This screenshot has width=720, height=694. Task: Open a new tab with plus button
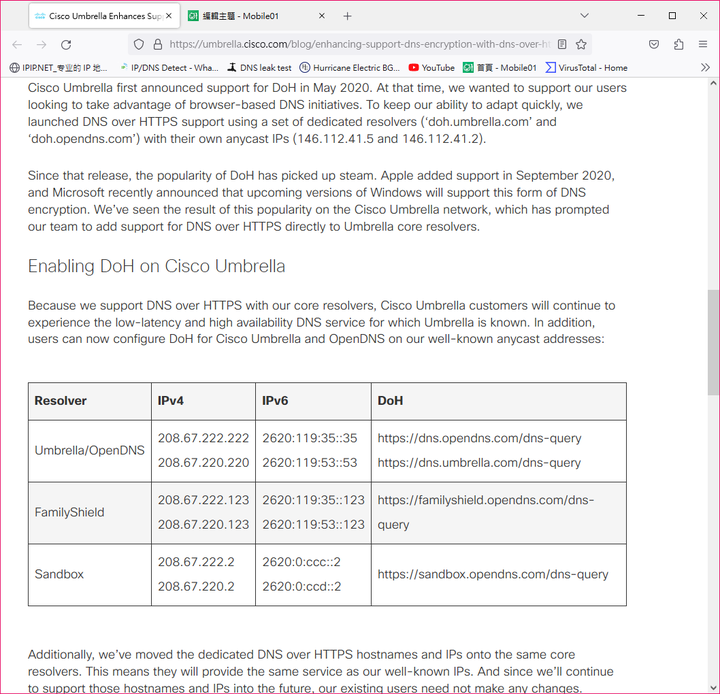click(x=348, y=16)
